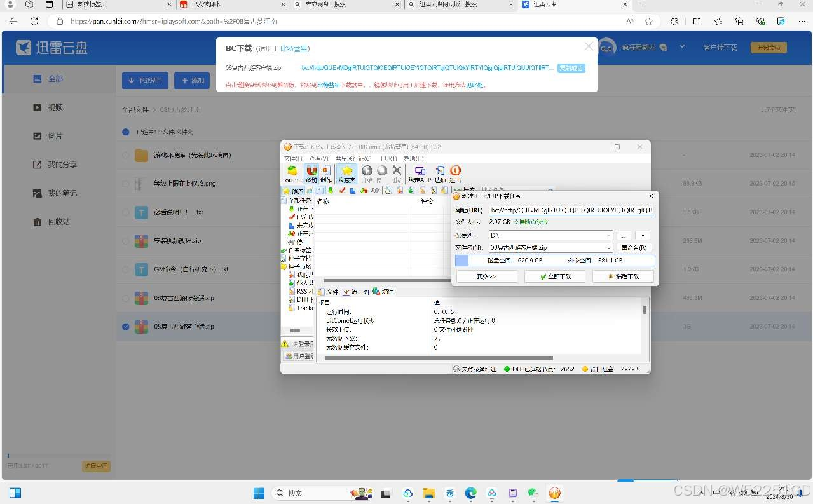
Task: Open the APP icon in BitComet toolbar
Action: pos(420,174)
